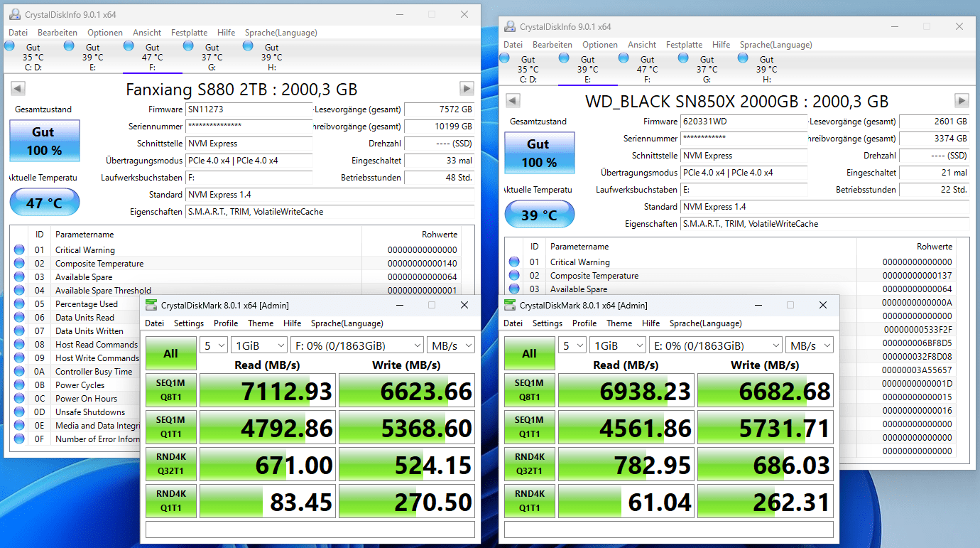Open 1GiB test size dropdown in E: CrystalDiskMark
This screenshot has height=548, width=980.
[x=618, y=345]
